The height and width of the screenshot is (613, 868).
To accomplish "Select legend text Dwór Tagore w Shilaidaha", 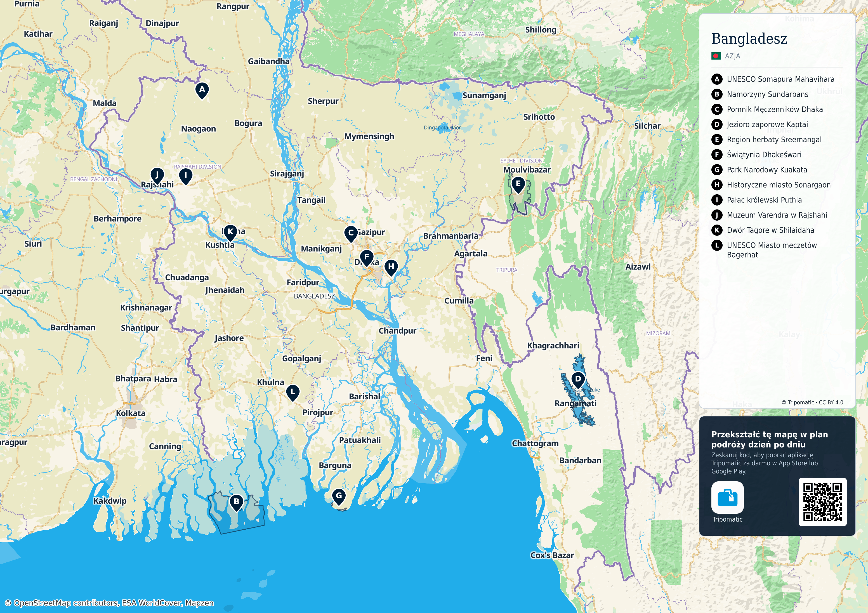I will click(x=770, y=230).
